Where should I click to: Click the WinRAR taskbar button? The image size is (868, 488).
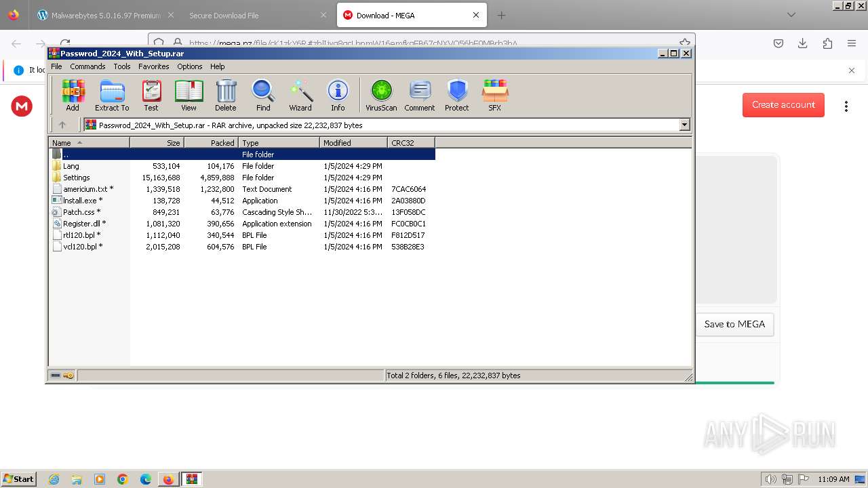tap(192, 479)
